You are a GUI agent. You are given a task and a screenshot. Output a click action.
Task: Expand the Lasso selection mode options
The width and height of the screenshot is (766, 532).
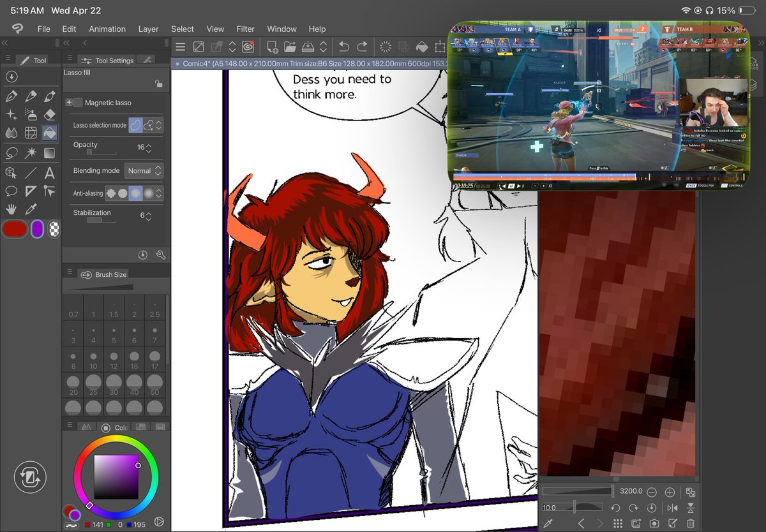point(159,126)
